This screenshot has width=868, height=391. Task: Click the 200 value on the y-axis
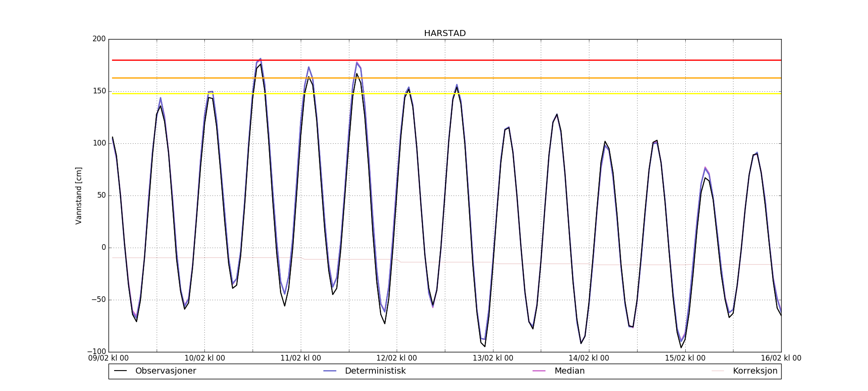[99, 39]
